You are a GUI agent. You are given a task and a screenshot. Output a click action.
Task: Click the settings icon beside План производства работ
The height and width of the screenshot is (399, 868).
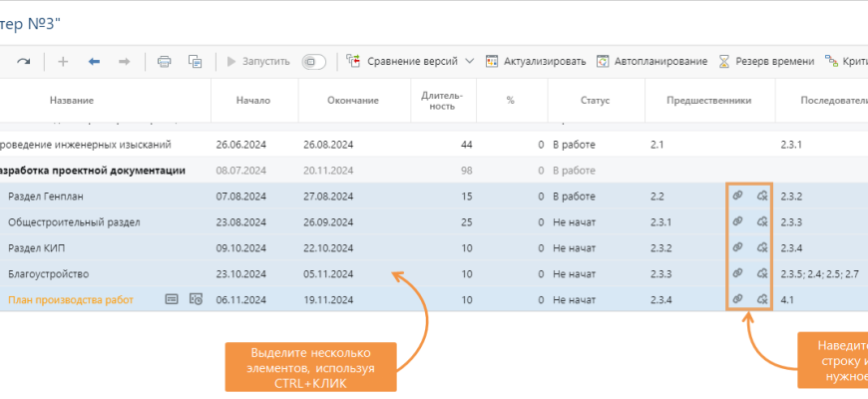[x=196, y=298]
